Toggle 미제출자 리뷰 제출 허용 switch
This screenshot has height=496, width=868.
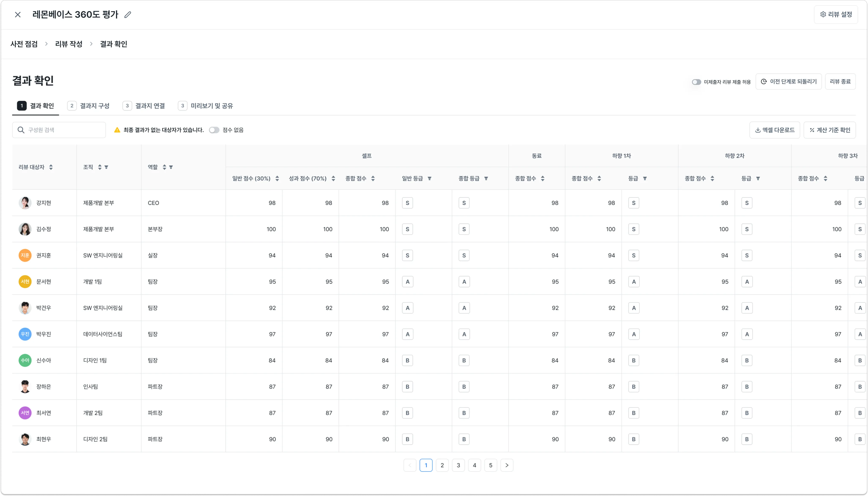point(696,82)
